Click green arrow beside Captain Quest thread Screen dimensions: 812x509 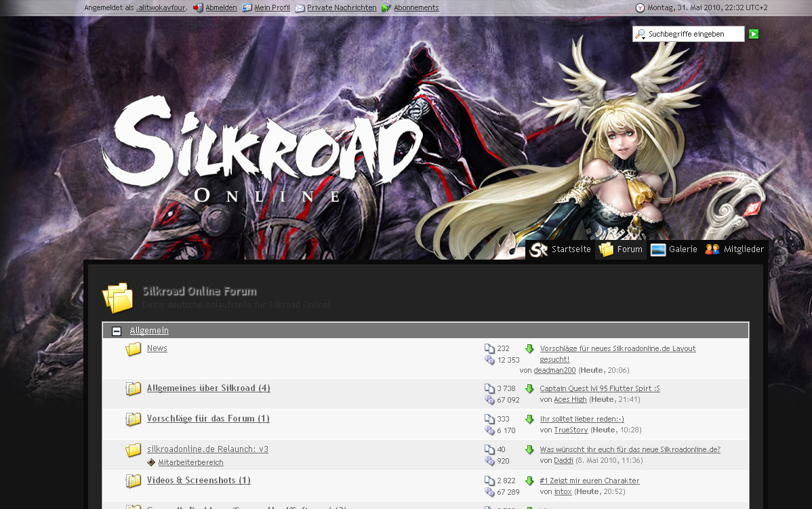pos(530,388)
